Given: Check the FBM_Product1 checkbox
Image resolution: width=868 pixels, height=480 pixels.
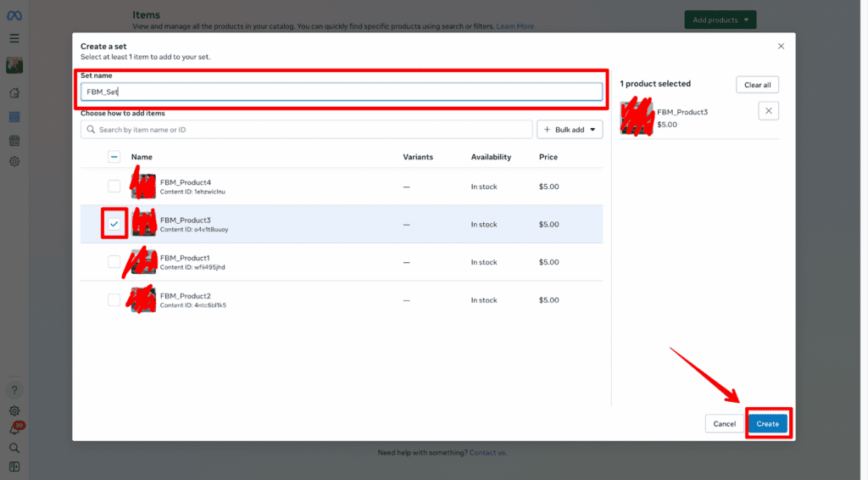Looking at the screenshot, I should tap(114, 262).
